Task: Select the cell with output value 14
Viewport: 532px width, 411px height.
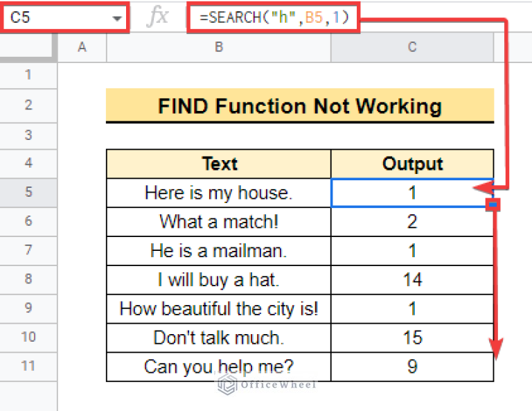Action: tap(412, 279)
